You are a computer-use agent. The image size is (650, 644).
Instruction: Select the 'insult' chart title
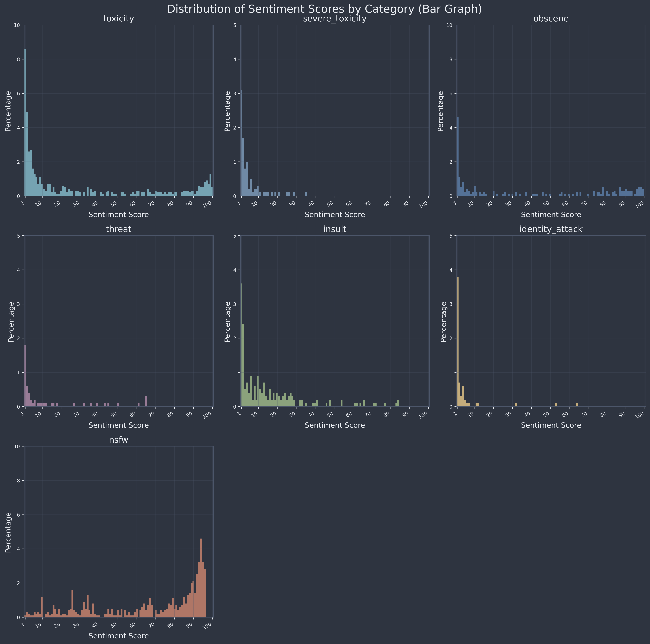click(x=335, y=229)
